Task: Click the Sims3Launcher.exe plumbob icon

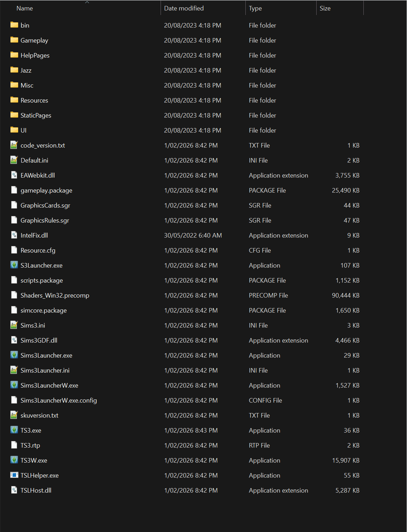Action: coord(14,355)
